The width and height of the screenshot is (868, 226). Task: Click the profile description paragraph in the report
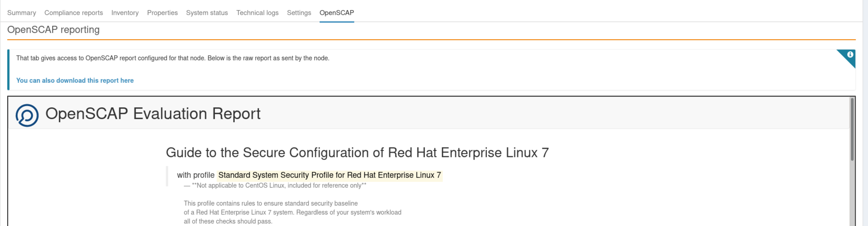point(292,212)
